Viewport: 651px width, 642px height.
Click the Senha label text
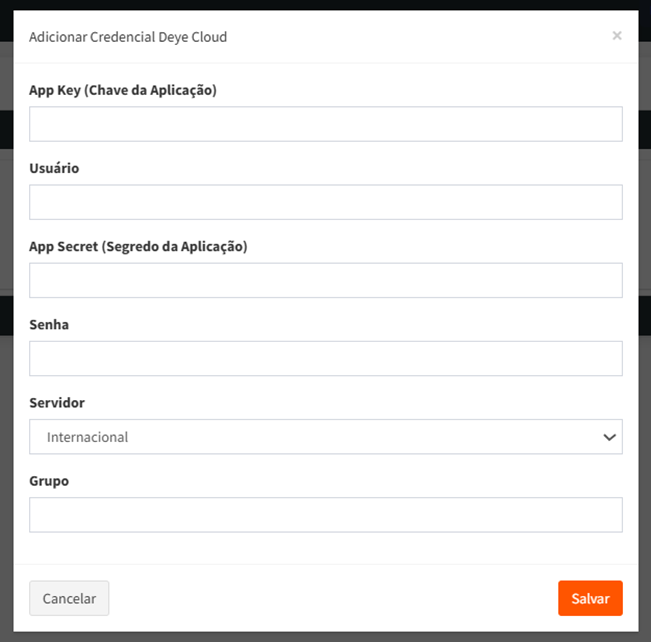pos(49,324)
